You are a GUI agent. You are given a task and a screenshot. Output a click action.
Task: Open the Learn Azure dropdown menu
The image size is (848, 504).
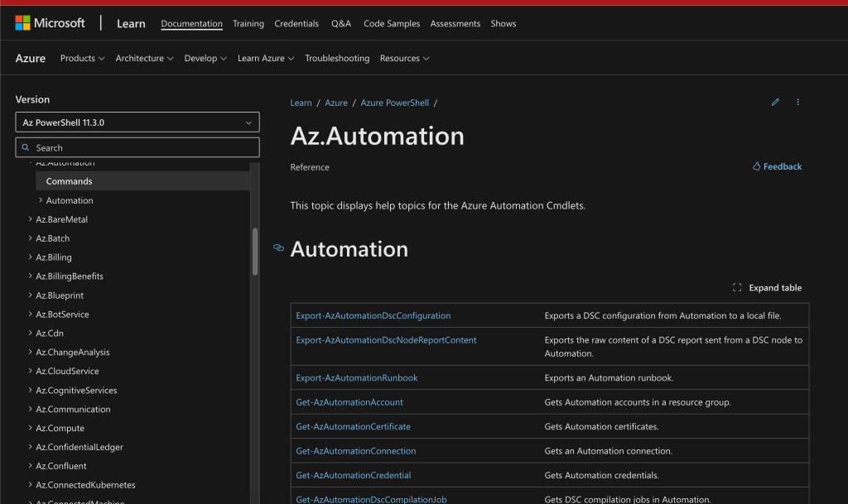click(x=266, y=58)
